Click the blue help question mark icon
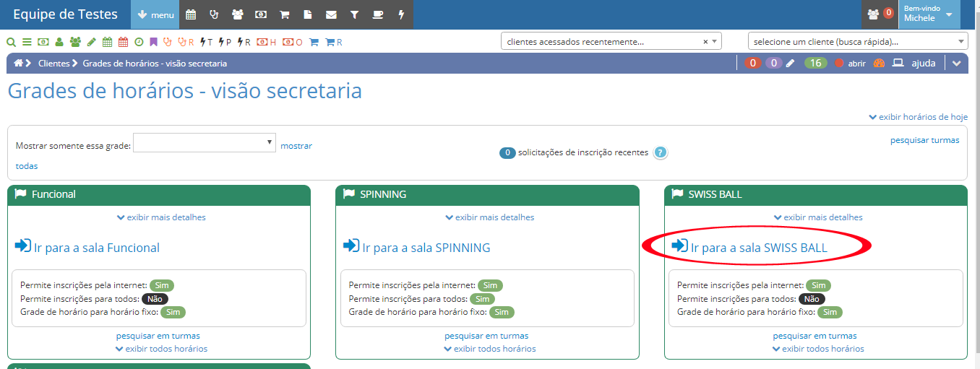The height and width of the screenshot is (369, 980). [660, 153]
